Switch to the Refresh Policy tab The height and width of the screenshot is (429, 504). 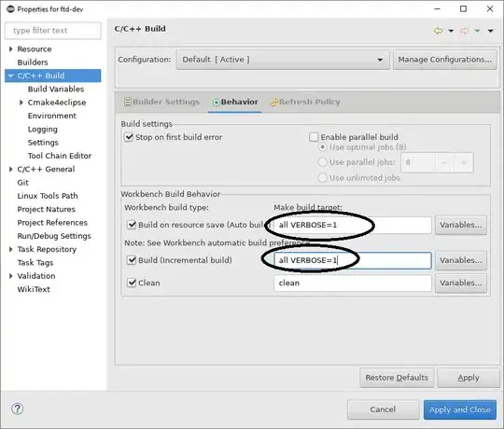[x=305, y=102]
